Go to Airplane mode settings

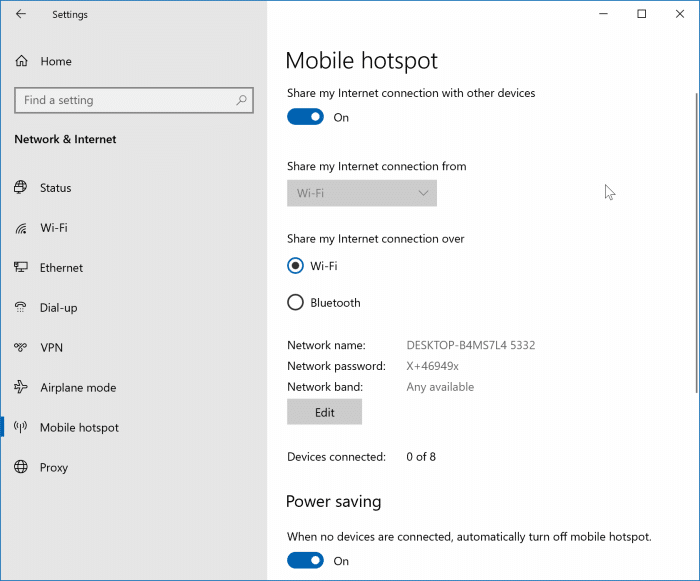pos(78,388)
